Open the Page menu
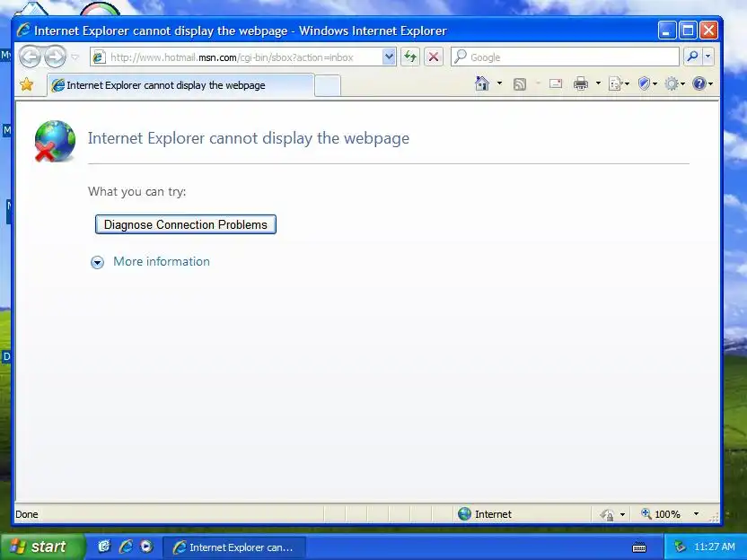The height and width of the screenshot is (560, 747). pos(619,84)
